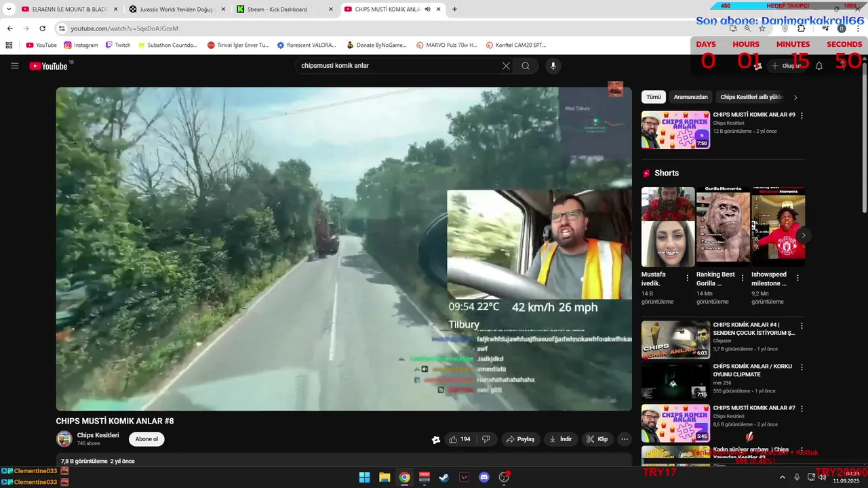Open the MARVO Pulz 70w bookmark
This screenshot has width=868, height=488.
point(447,45)
